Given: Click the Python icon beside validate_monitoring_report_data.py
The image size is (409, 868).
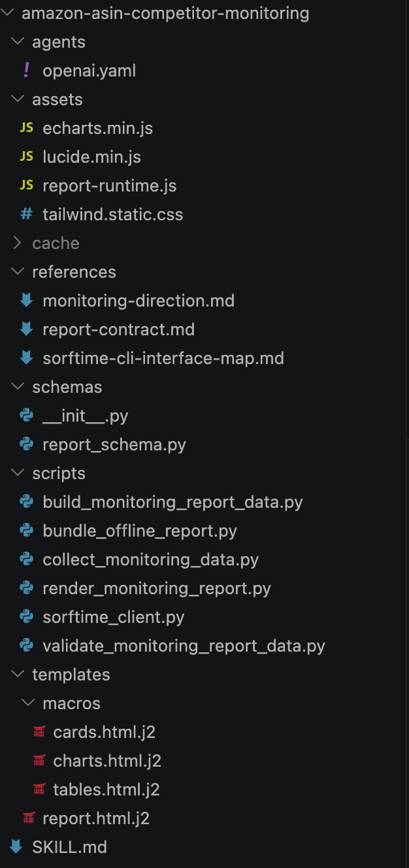Looking at the screenshot, I should coord(26,646).
